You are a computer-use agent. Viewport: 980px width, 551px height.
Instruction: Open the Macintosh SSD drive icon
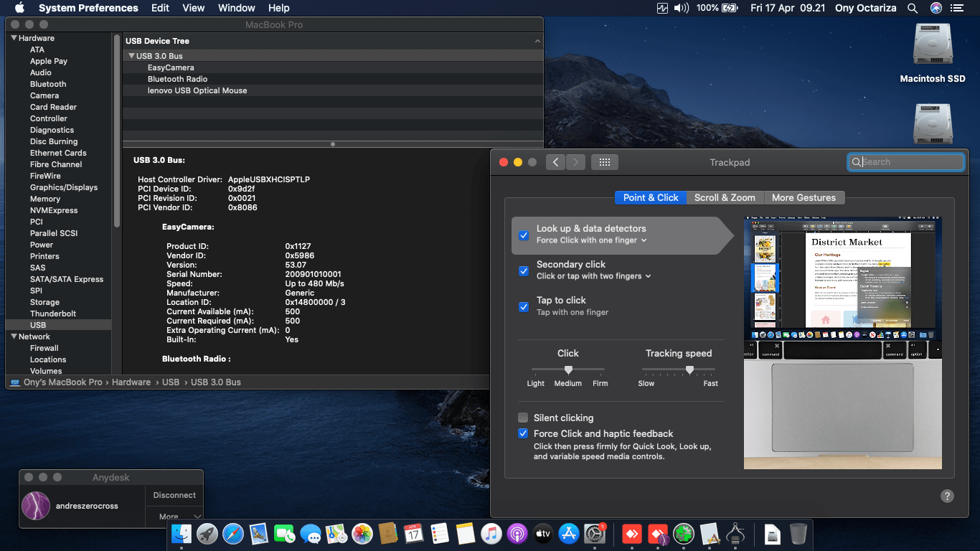pos(932,44)
